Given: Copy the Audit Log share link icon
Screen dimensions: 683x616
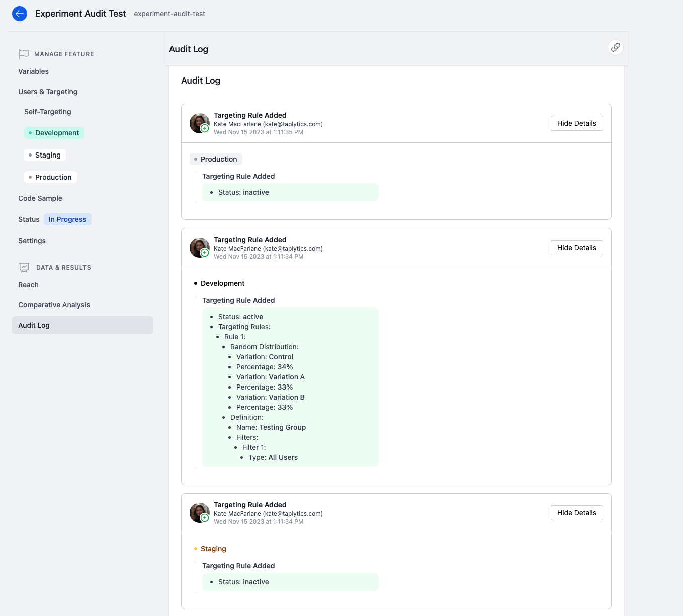Looking at the screenshot, I should [615, 47].
